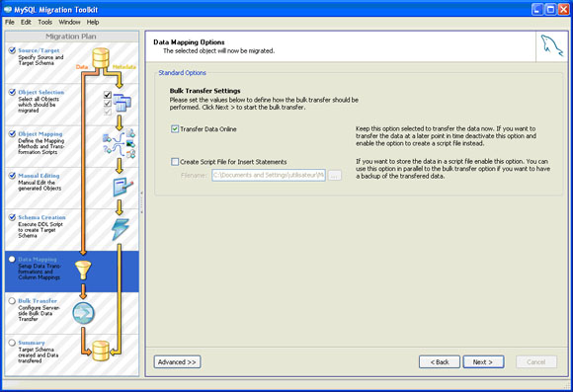This screenshot has width=573, height=392.
Task: Click the Data Mapping step radio circle
Action: coord(12,259)
